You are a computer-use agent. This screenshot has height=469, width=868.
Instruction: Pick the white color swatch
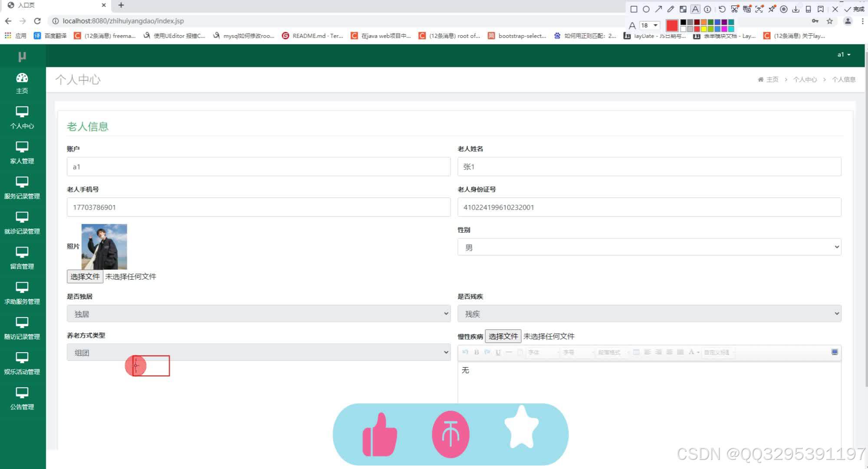pos(683,29)
